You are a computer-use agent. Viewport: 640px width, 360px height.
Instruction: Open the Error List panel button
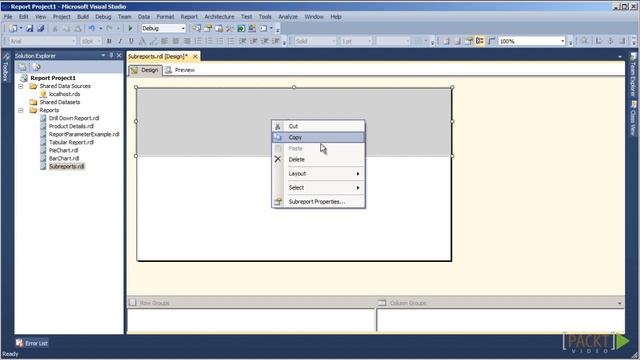[32, 343]
